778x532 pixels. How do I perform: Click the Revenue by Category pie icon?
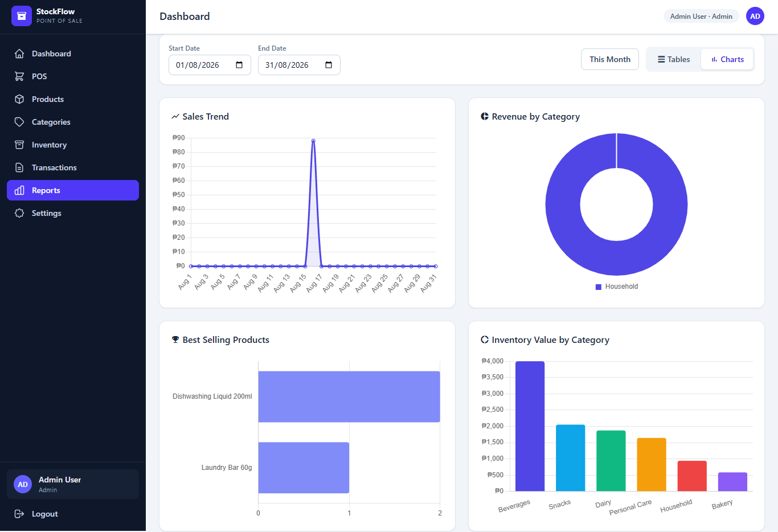[x=485, y=116]
